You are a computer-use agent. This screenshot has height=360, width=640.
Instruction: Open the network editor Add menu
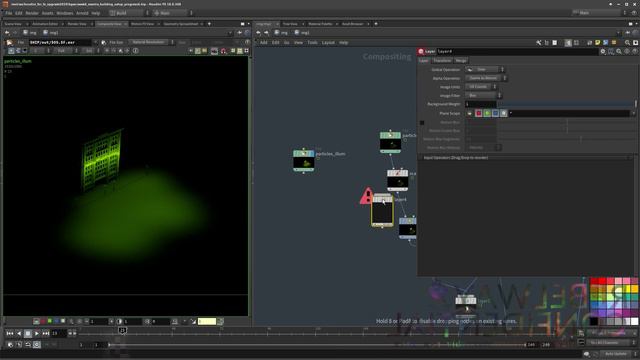coord(264,42)
